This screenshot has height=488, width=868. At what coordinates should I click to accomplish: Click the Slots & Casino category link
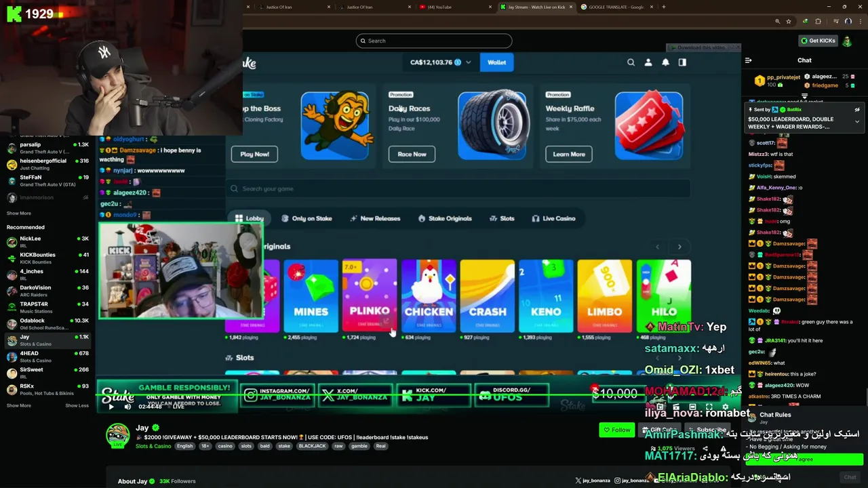click(153, 446)
